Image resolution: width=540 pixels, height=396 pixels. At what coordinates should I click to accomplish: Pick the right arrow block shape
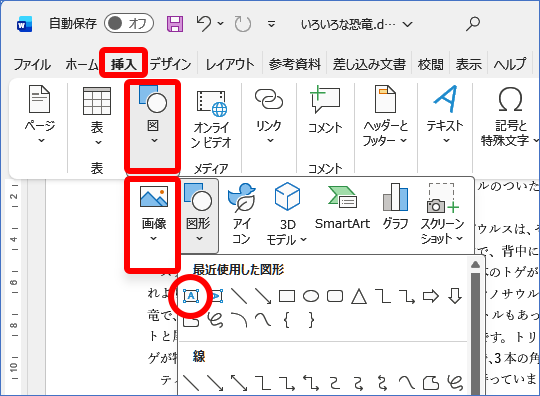431,296
